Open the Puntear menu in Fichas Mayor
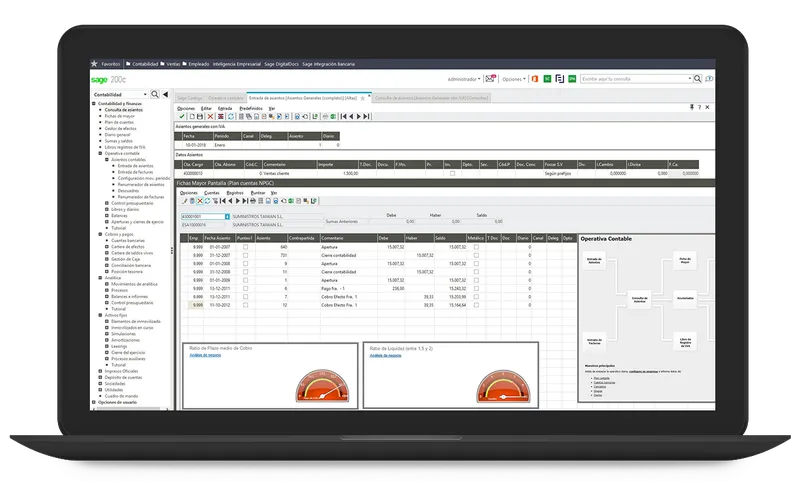Viewport: 800px width, 482px height. 258,193
